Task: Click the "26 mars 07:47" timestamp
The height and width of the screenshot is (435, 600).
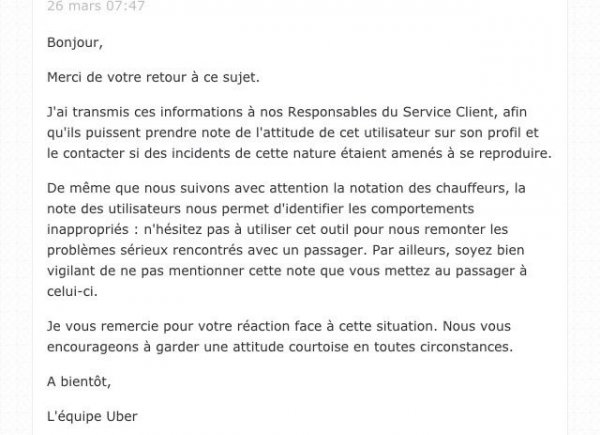Action: 96,6
